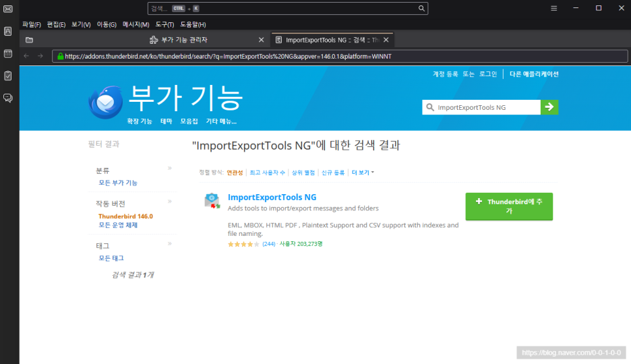The height and width of the screenshot is (364, 631).
Task: Sort results by 연관성
Action: [x=235, y=173]
